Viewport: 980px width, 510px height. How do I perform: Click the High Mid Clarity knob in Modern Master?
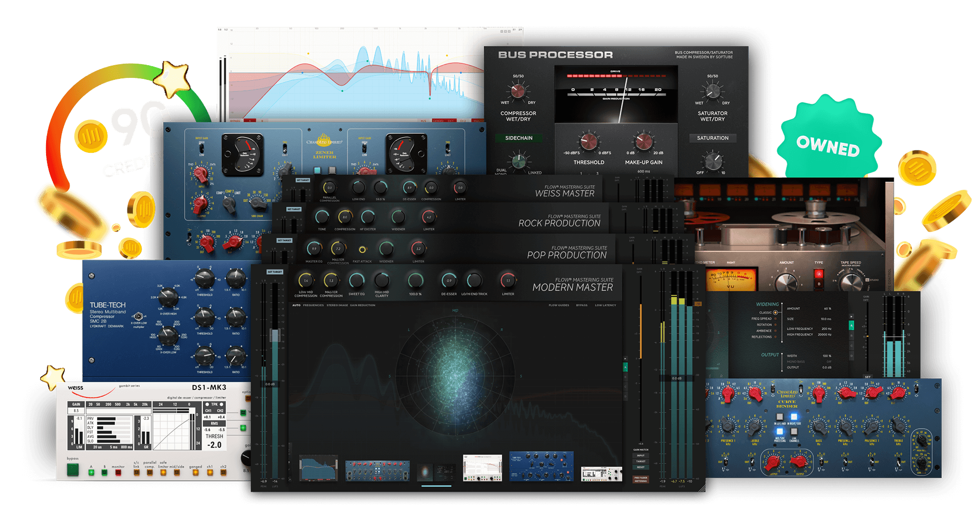[x=382, y=281]
